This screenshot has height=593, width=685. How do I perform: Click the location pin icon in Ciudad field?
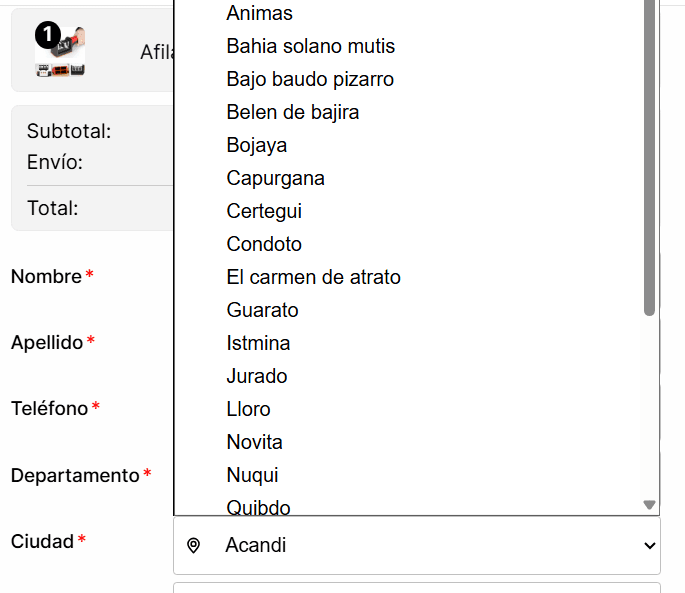pyautogui.click(x=193, y=545)
